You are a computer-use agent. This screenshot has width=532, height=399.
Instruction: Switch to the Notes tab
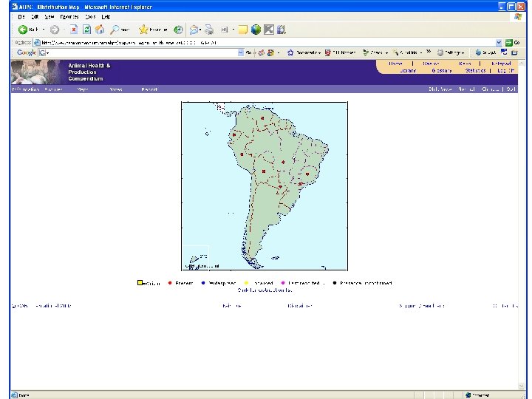(x=116, y=89)
